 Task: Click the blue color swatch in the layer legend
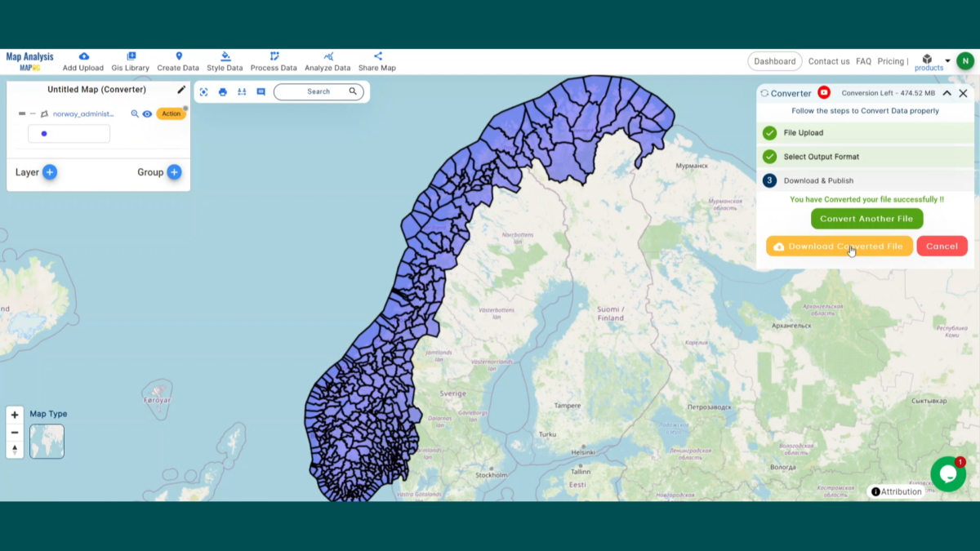43,133
